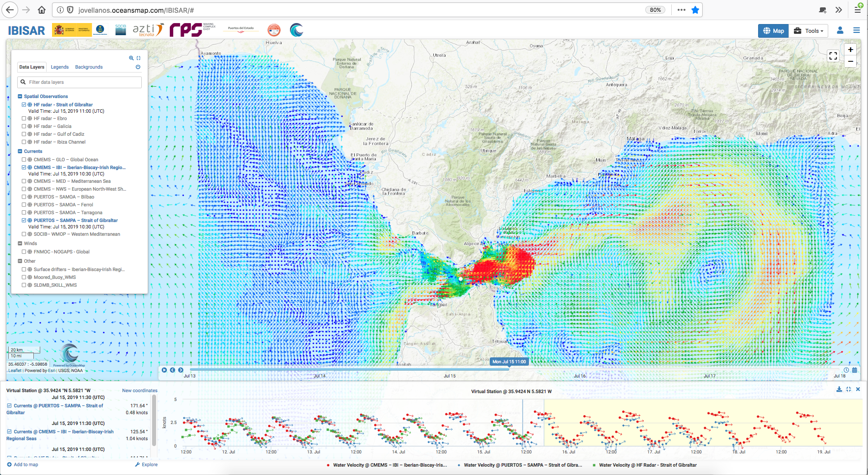
Task: Open the Leaflet attribution link
Action: pos(15,371)
